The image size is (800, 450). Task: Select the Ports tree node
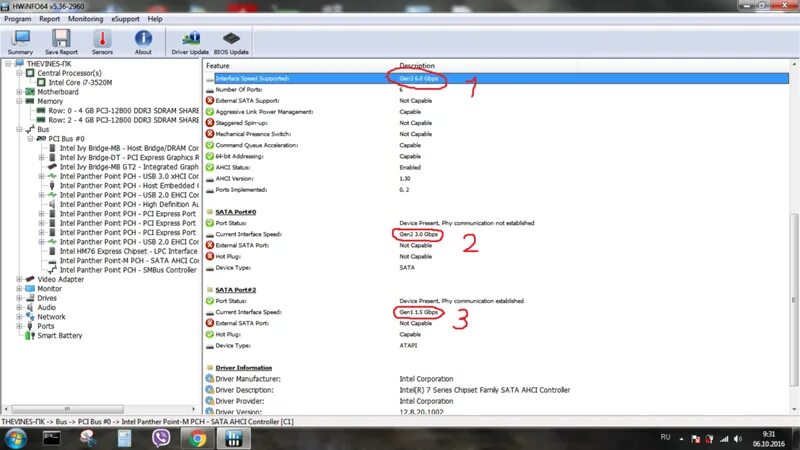pos(45,326)
